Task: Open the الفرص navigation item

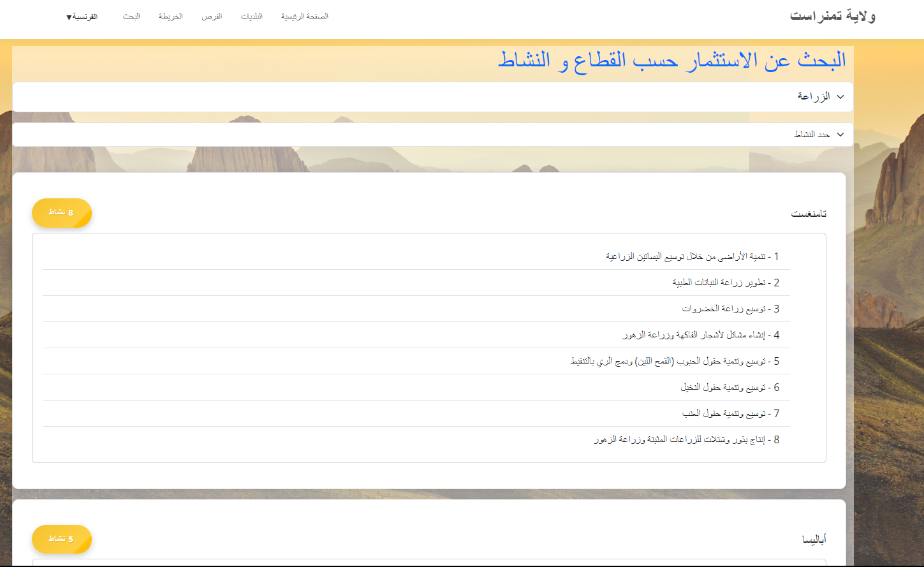Action: 212,17
